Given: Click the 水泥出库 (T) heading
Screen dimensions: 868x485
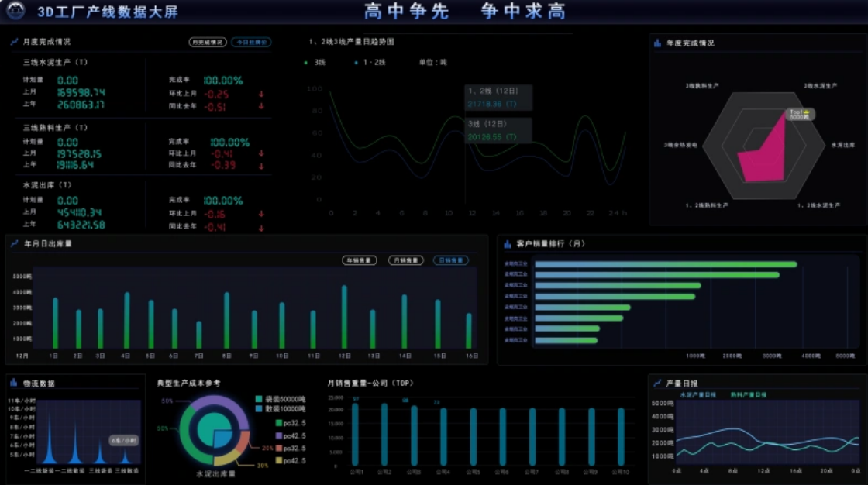Looking at the screenshot, I should click(47, 185).
